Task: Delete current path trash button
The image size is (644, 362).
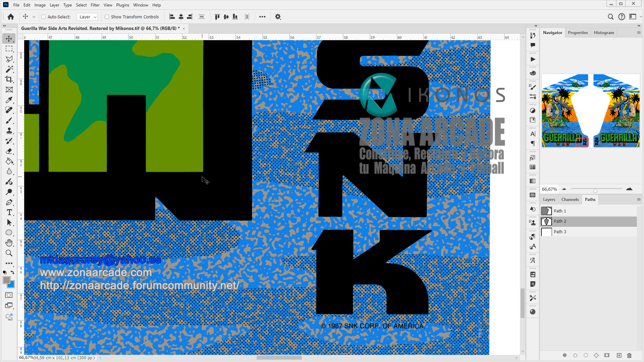Action: 629,355
